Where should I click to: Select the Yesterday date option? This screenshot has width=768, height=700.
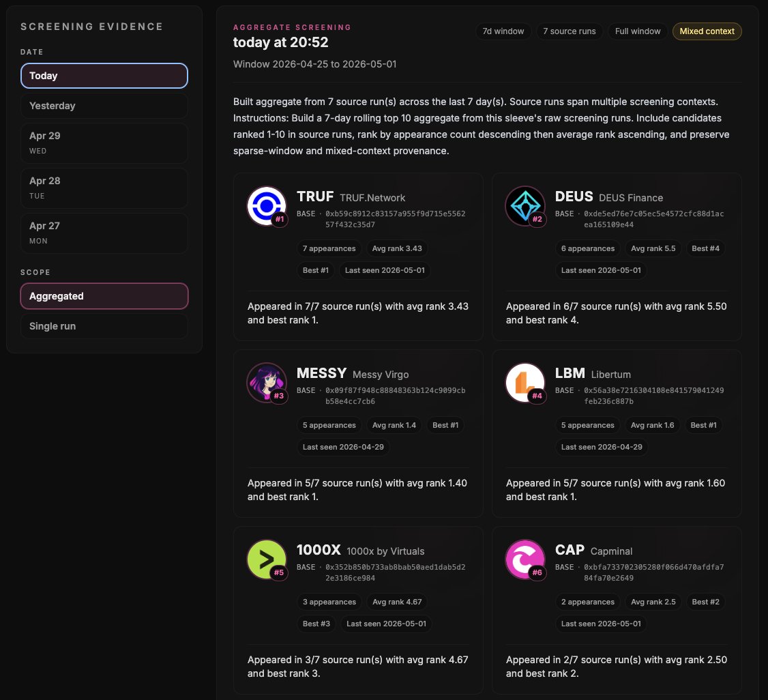[x=104, y=106]
